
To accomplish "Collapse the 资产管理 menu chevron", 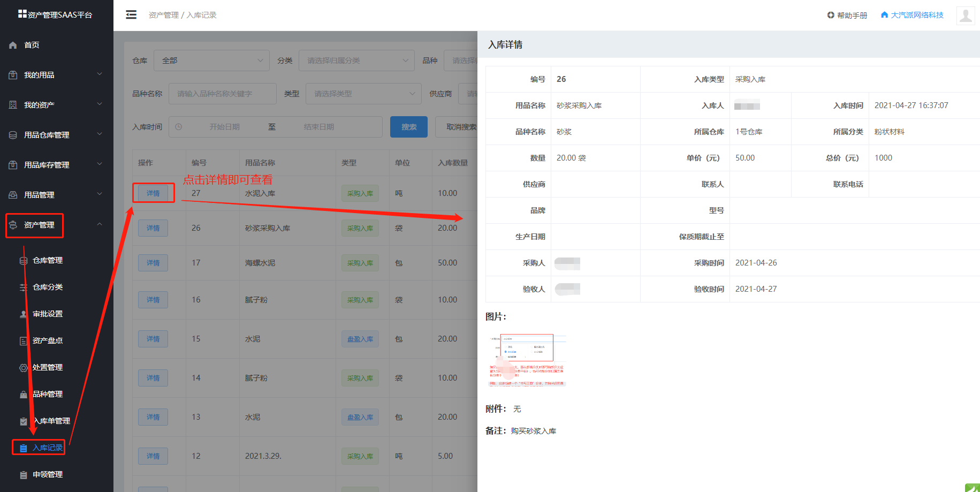I will click(100, 224).
